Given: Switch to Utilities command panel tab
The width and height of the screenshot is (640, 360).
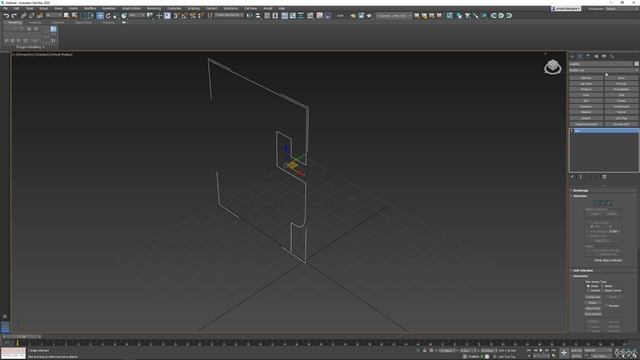Looking at the screenshot, I should point(612,56).
